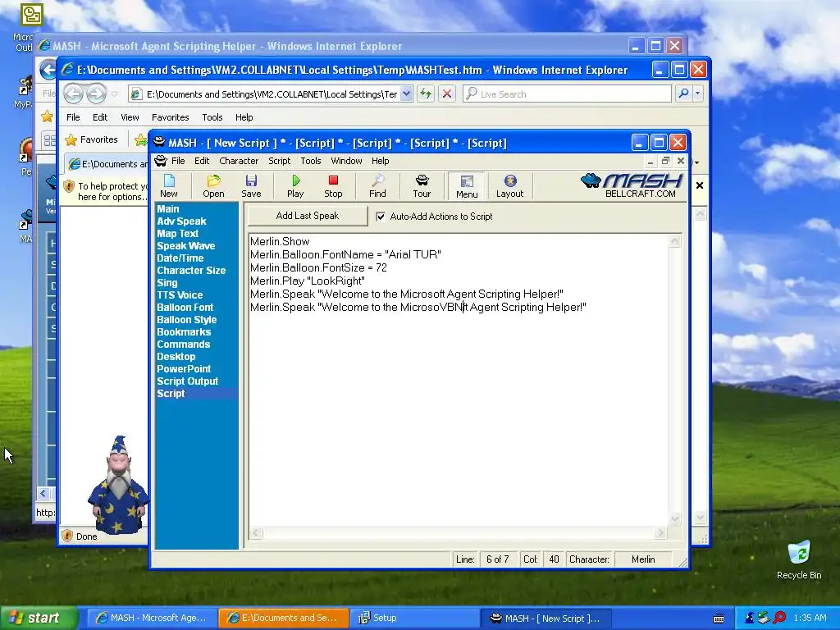The height and width of the screenshot is (630, 840).
Task: Open the File menu in MASH
Action: coord(178,161)
